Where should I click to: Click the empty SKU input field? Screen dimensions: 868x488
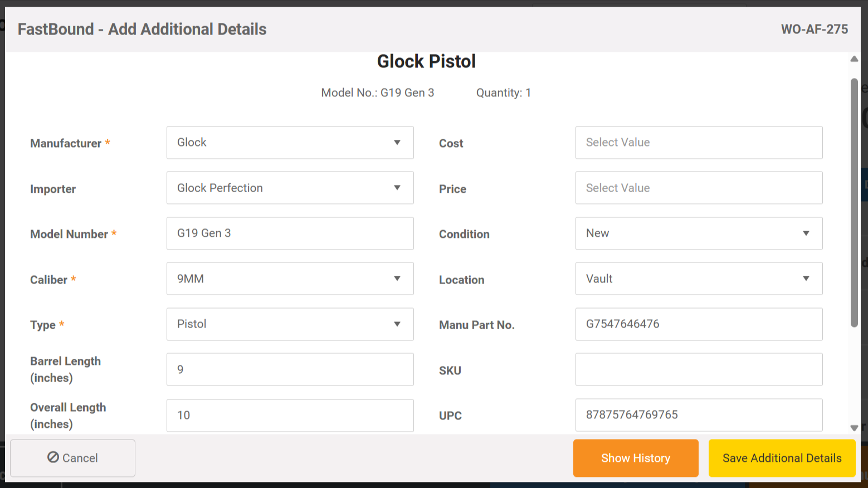(x=699, y=369)
